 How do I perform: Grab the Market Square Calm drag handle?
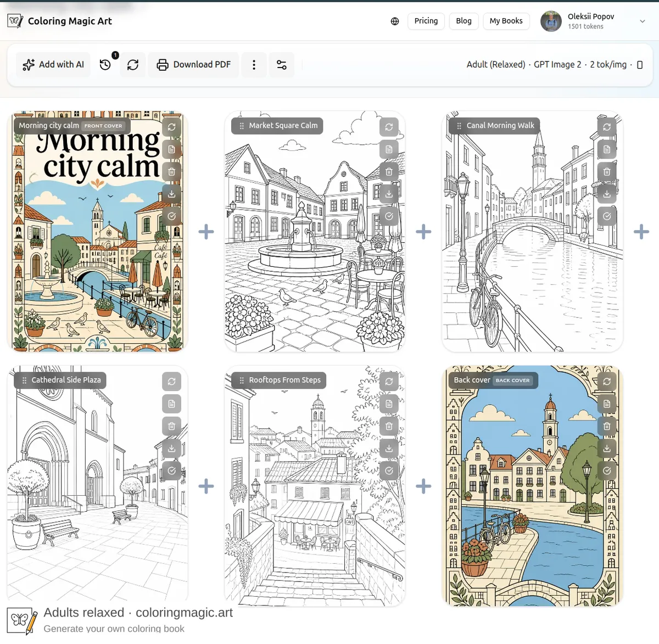click(x=242, y=126)
